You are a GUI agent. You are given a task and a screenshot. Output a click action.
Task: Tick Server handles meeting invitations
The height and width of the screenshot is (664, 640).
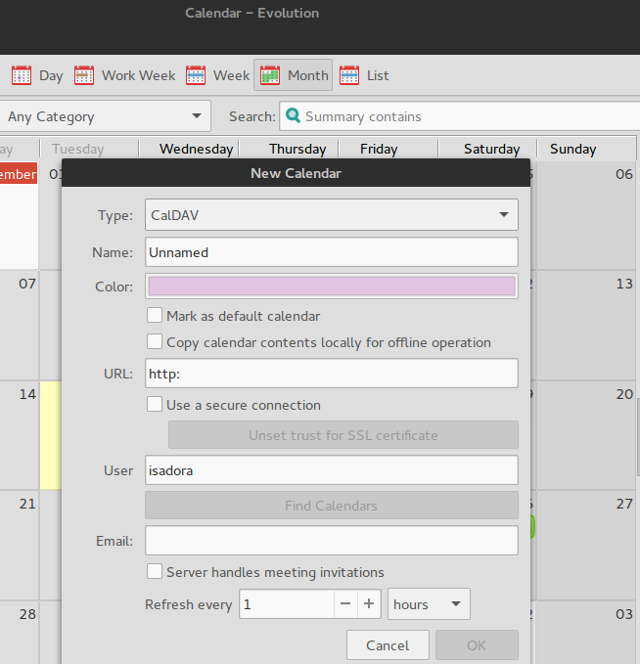point(154,571)
